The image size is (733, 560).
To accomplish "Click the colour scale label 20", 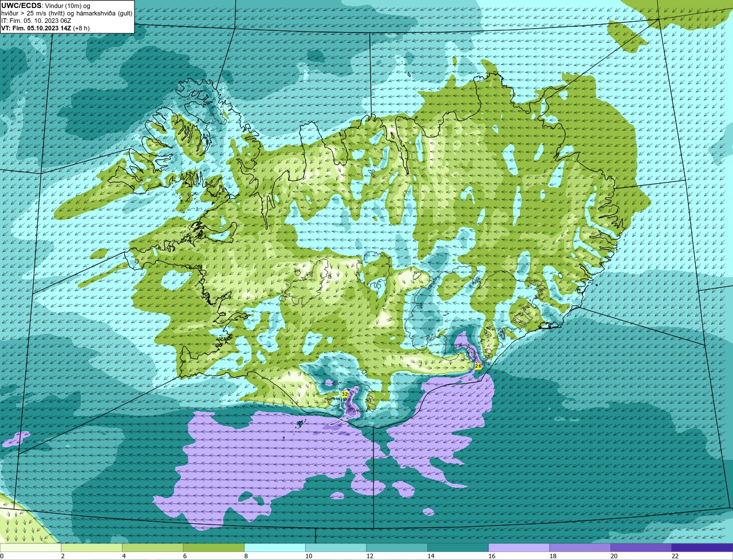I will [x=614, y=556].
